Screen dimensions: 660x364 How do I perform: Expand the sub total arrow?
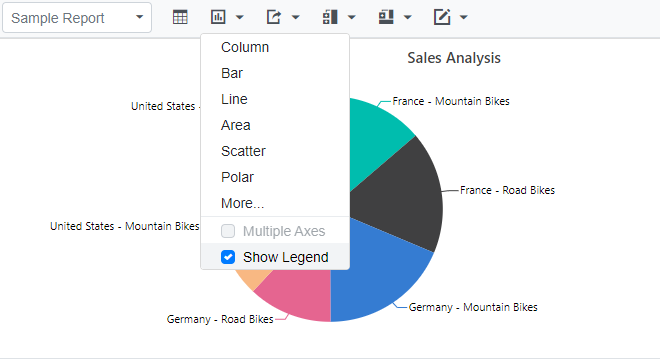tap(351, 17)
